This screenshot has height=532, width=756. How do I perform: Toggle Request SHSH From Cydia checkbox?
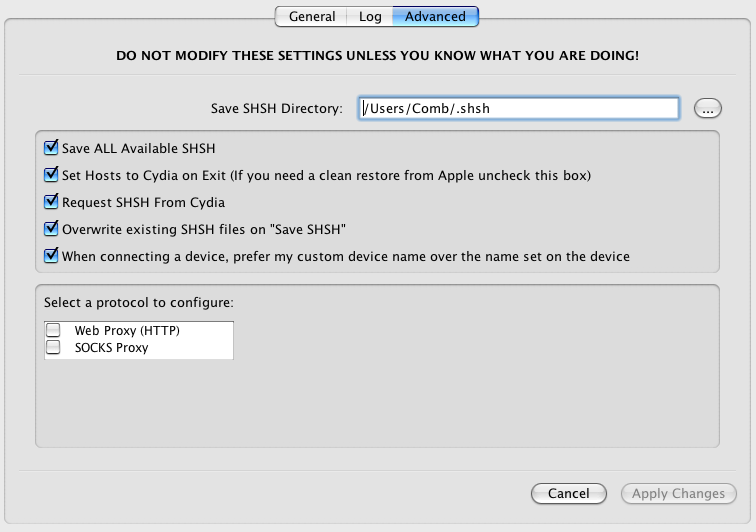[x=52, y=202]
